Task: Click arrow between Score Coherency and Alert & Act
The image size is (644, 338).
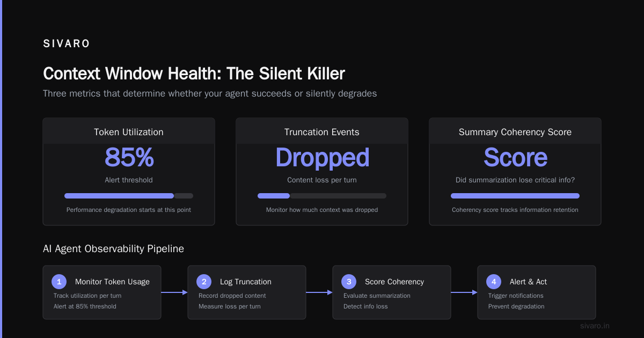Action: click(x=464, y=292)
